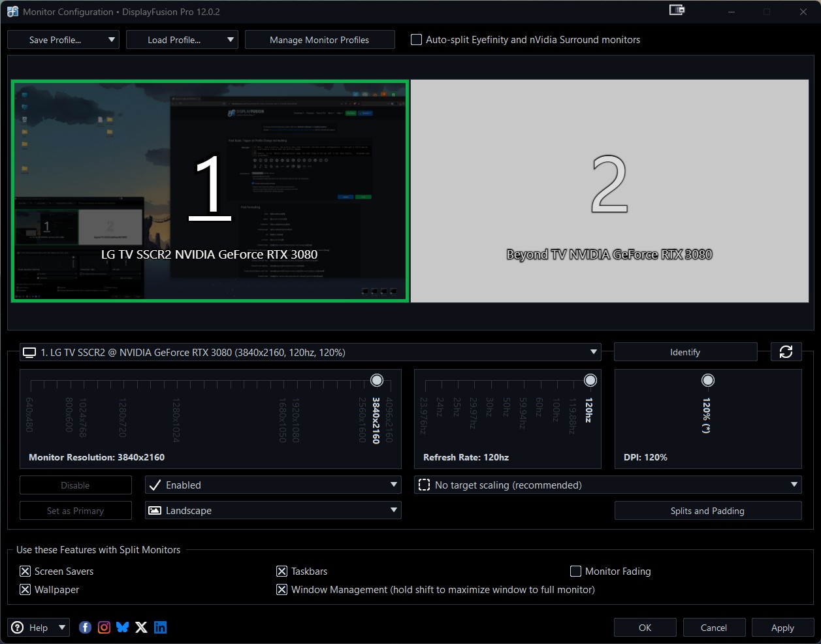Uncheck the Window Management checkbox
This screenshot has width=821, height=644.
click(x=282, y=590)
